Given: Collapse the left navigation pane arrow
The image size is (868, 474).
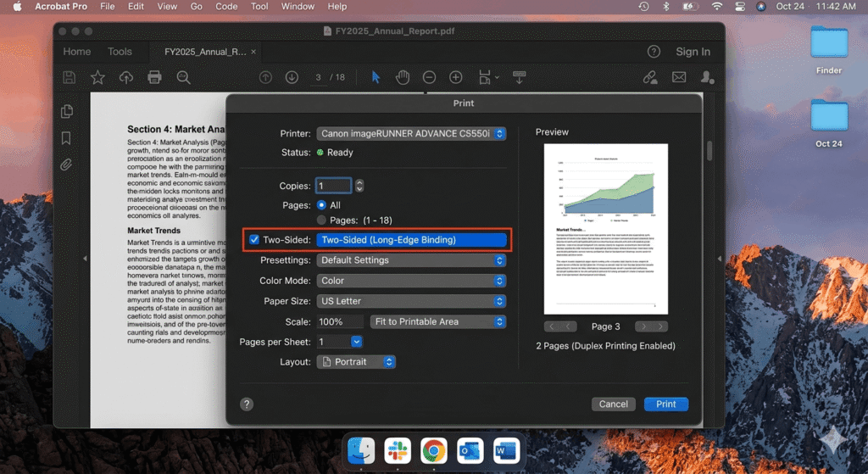Looking at the screenshot, I should point(85,258).
